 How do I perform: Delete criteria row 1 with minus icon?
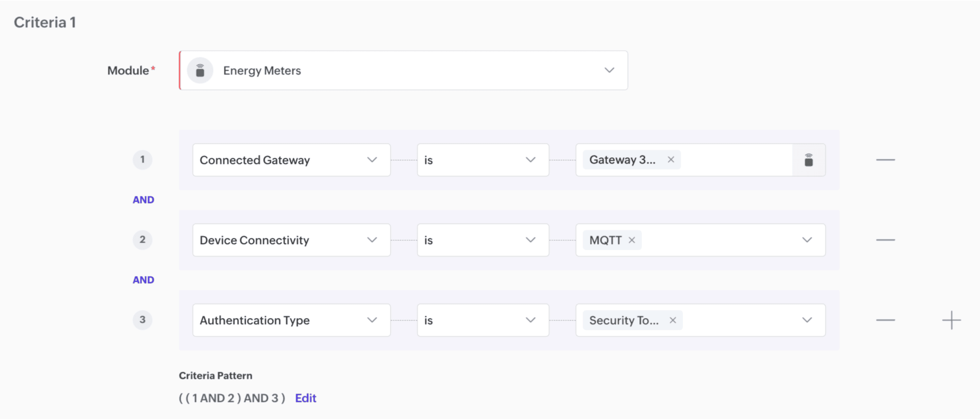pyautogui.click(x=885, y=160)
